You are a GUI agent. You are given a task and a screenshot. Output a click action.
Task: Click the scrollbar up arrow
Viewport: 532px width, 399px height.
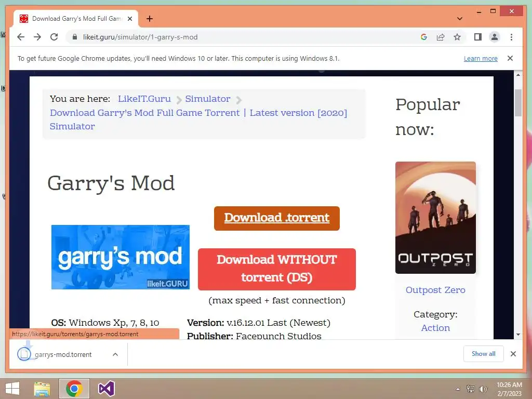coord(518,75)
